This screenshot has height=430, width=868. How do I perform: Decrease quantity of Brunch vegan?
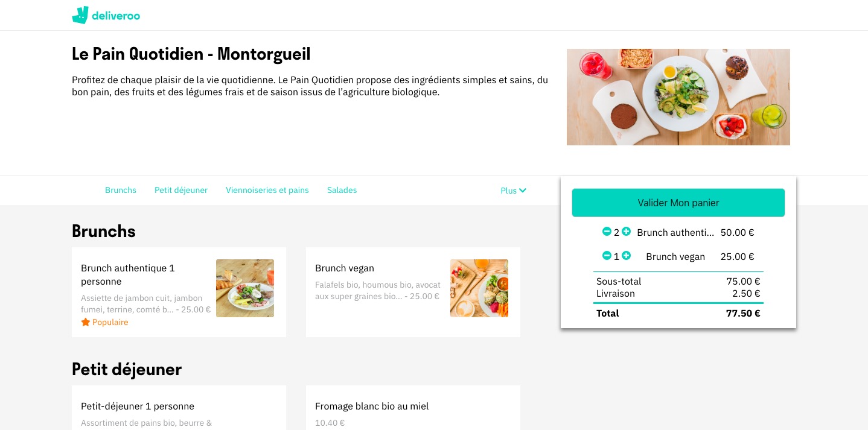click(x=607, y=256)
